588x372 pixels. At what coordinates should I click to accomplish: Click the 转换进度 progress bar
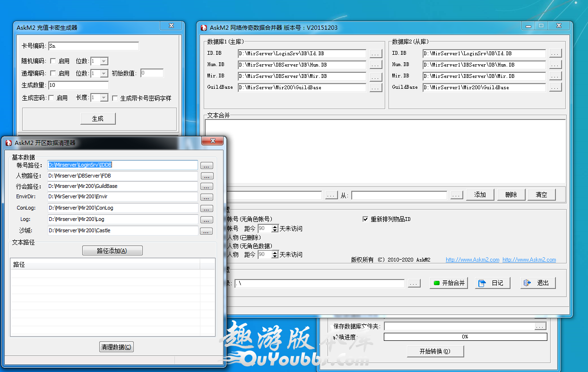tap(465, 337)
